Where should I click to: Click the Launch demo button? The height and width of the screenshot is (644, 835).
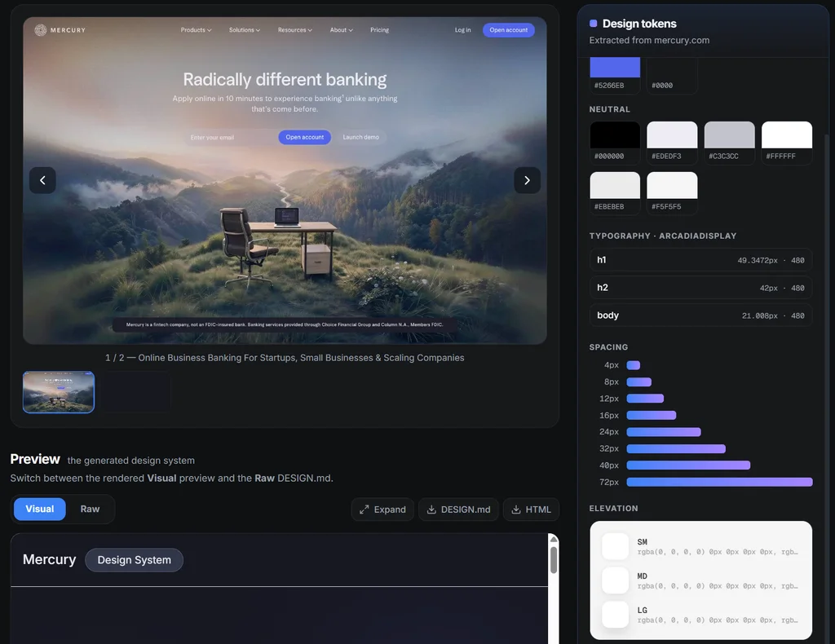361,137
